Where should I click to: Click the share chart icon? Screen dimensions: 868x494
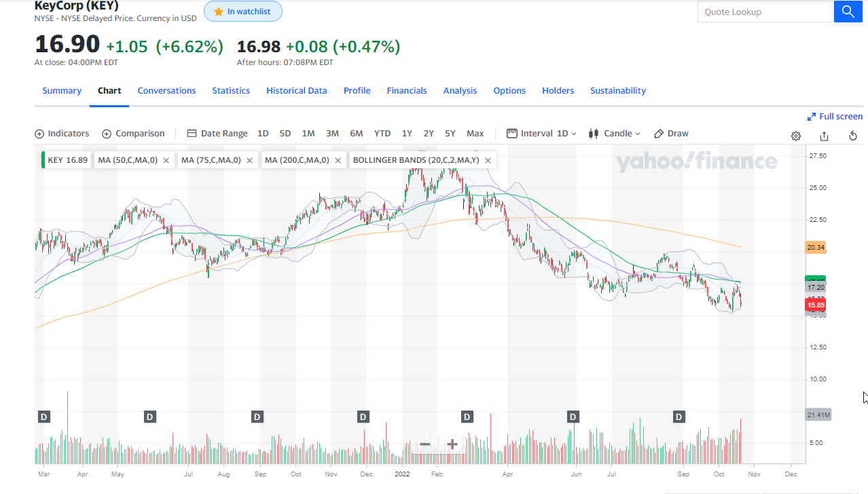coord(824,136)
